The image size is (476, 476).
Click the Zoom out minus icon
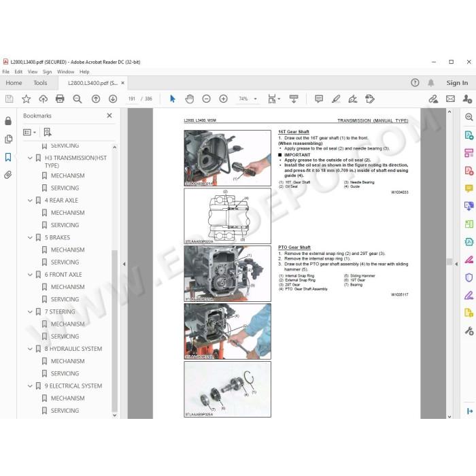click(x=207, y=99)
